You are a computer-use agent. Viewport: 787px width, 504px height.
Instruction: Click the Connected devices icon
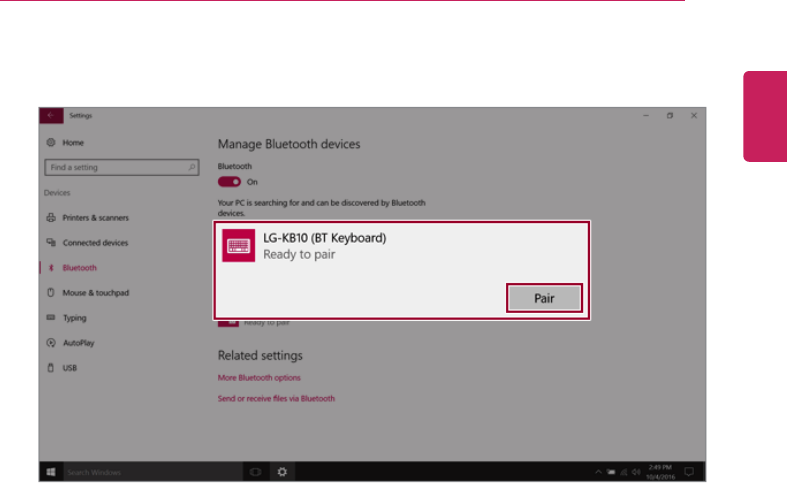coord(51,243)
